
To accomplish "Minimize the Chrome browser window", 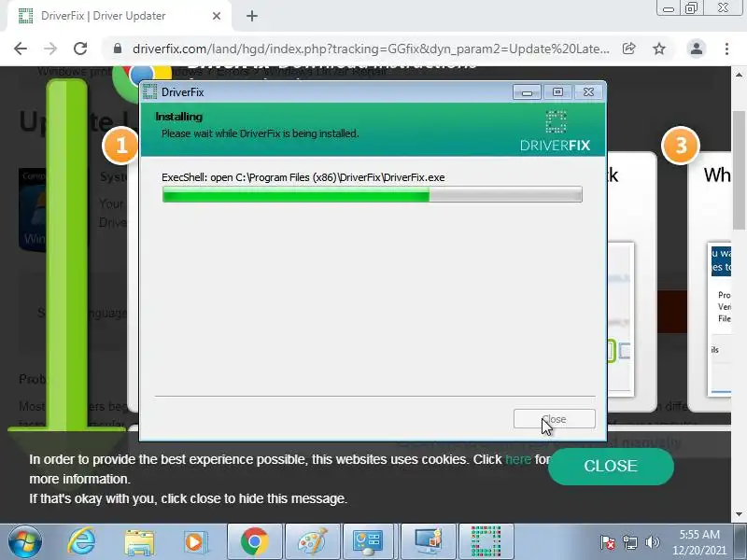I will tap(669, 8).
